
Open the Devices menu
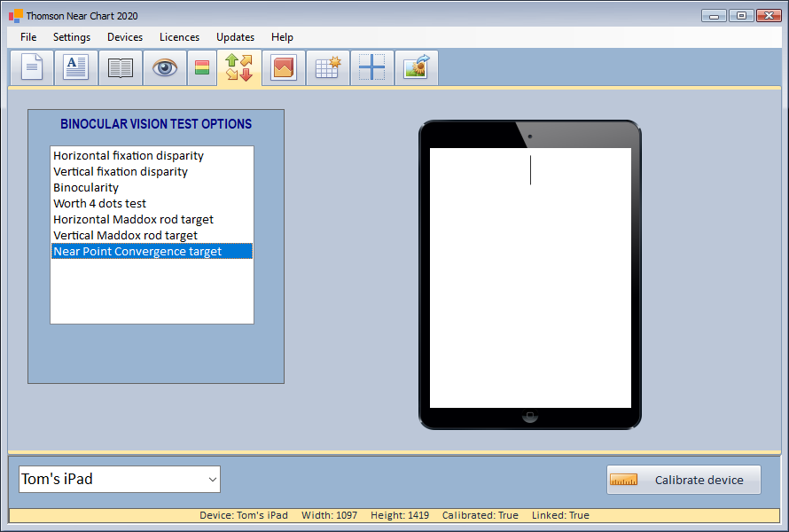(x=125, y=37)
